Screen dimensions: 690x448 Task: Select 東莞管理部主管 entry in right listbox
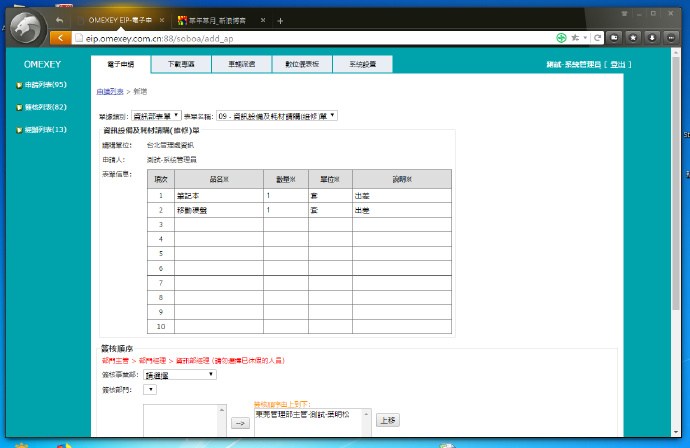pos(302,415)
